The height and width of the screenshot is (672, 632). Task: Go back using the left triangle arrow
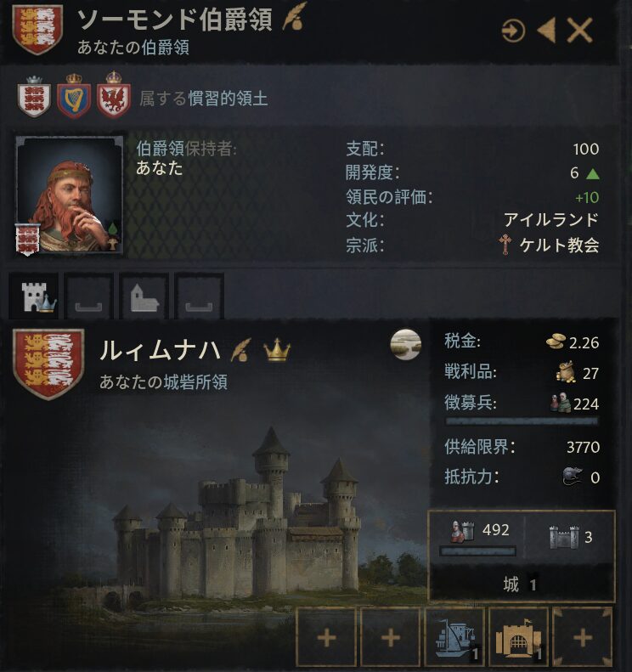[x=547, y=31]
